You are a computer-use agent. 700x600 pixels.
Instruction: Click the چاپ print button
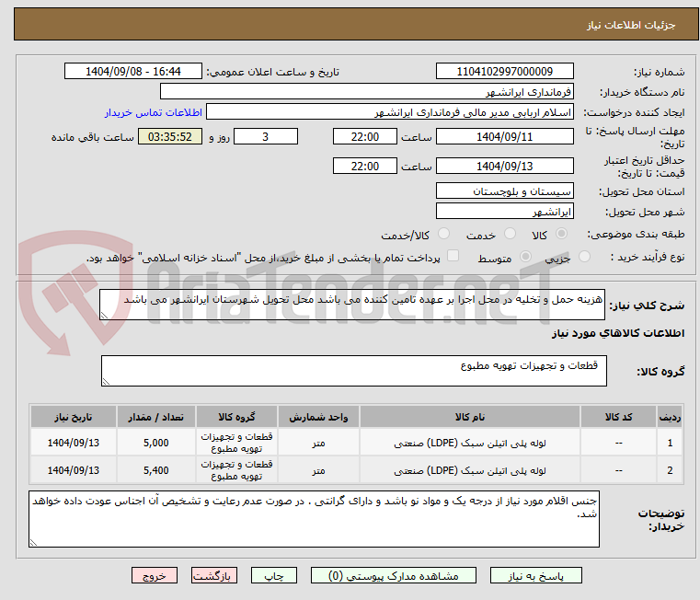(274, 575)
